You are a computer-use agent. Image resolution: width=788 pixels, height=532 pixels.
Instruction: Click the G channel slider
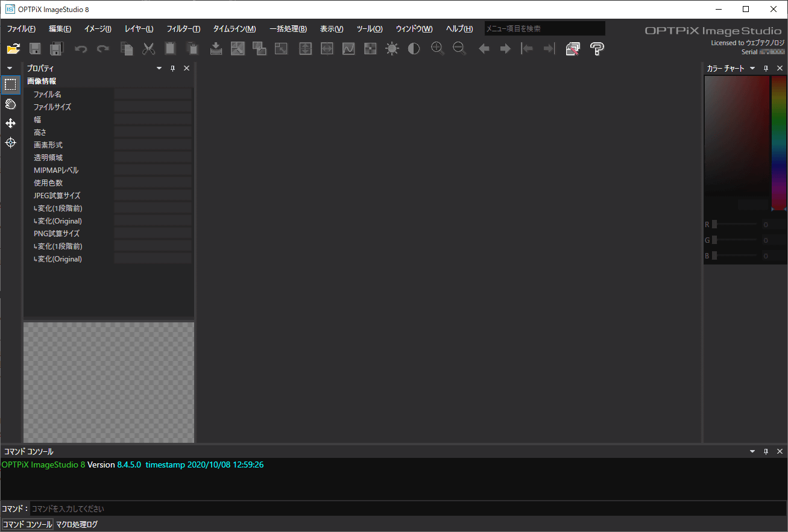pos(734,240)
